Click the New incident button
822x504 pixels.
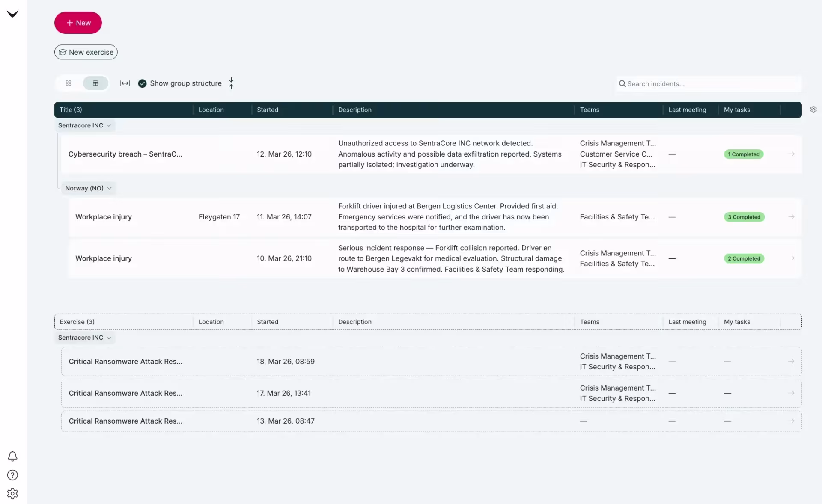click(x=78, y=23)
